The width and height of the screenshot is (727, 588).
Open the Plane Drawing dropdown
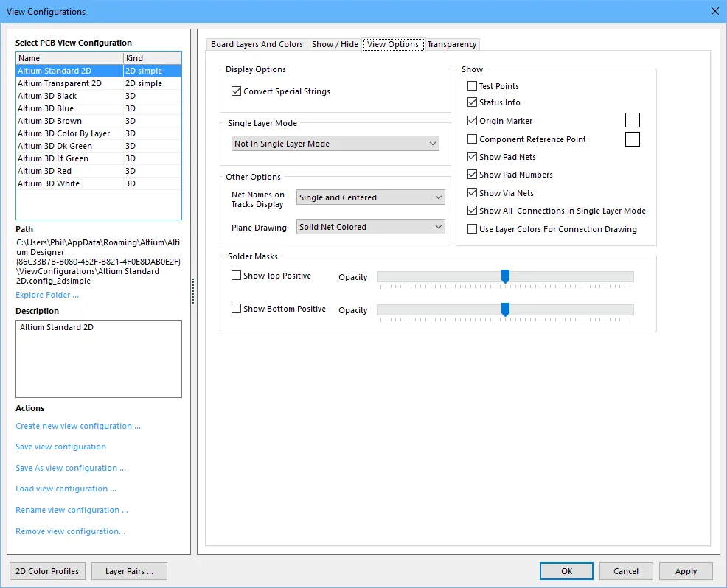pos(370,227)
